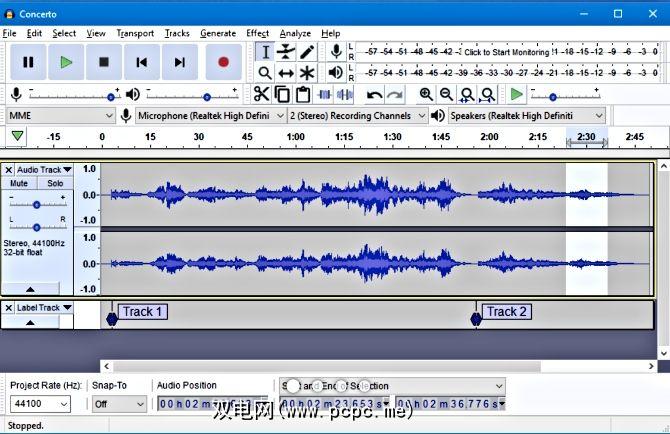Click the Audio Track gain slider
This screenshot has width=670, height=434.
pyautogui.click(x=37, y=204)
